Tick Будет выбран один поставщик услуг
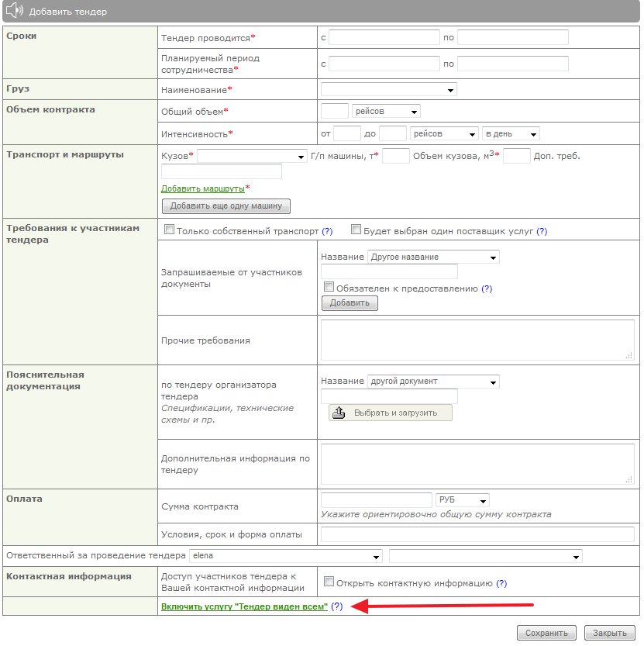Image resolution: width=644 pixels, height=646 pixels. point(356,230)
